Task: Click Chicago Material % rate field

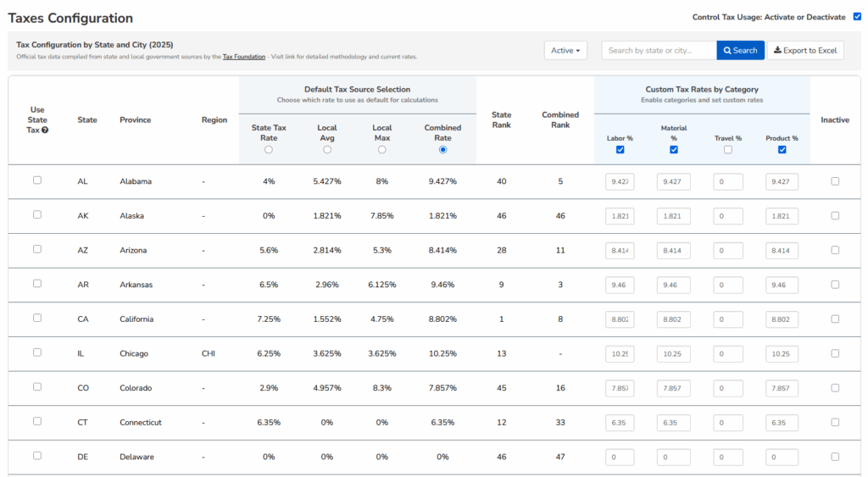Action: [674, 353]
